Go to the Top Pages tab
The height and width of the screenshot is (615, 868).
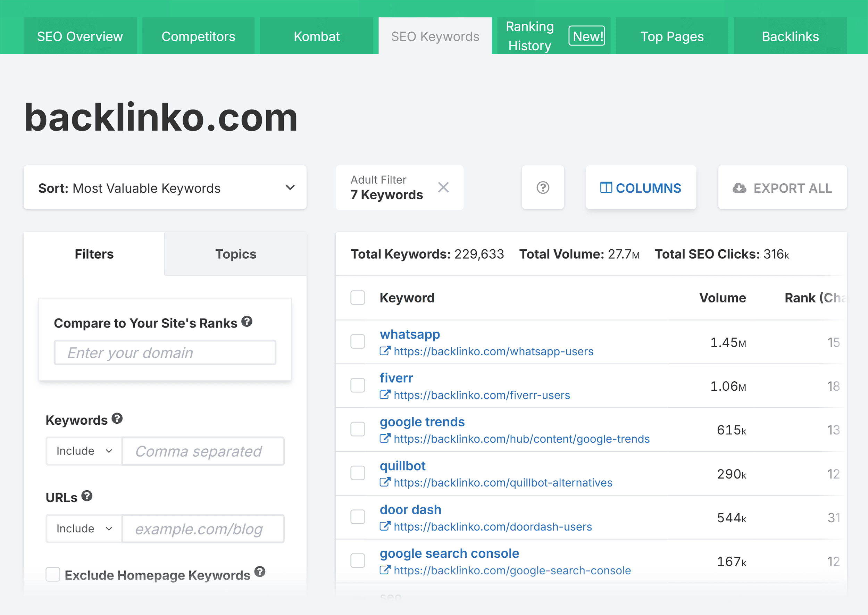pyautogui.click(x=672, y=36)
